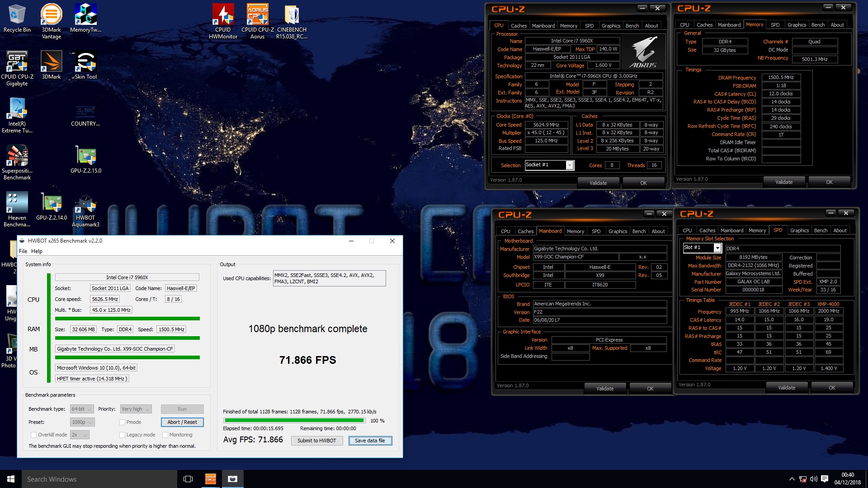
Task: Switch to SPD tab in top-right CPU-Z
Action: 775,25
